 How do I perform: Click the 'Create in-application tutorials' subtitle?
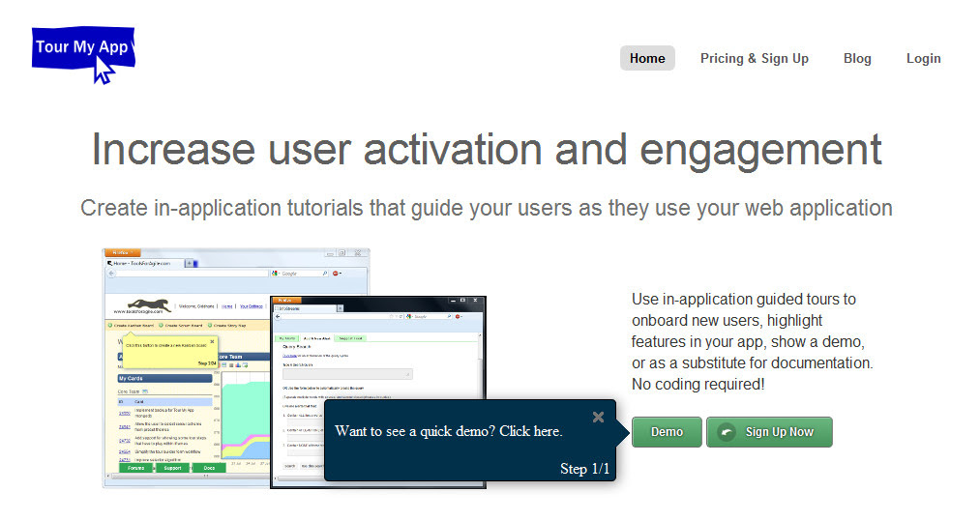[x=487, y=208]
